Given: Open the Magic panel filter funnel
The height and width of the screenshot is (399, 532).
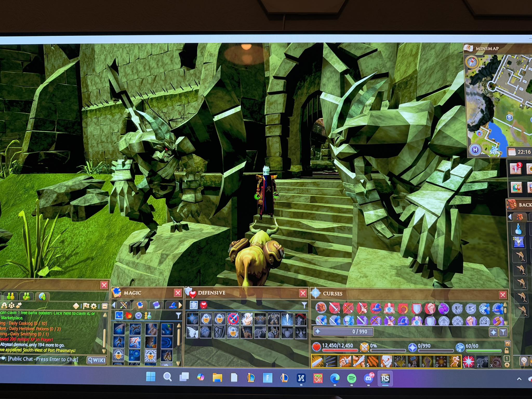Looking at the screenshot, I should click(178, 316).
